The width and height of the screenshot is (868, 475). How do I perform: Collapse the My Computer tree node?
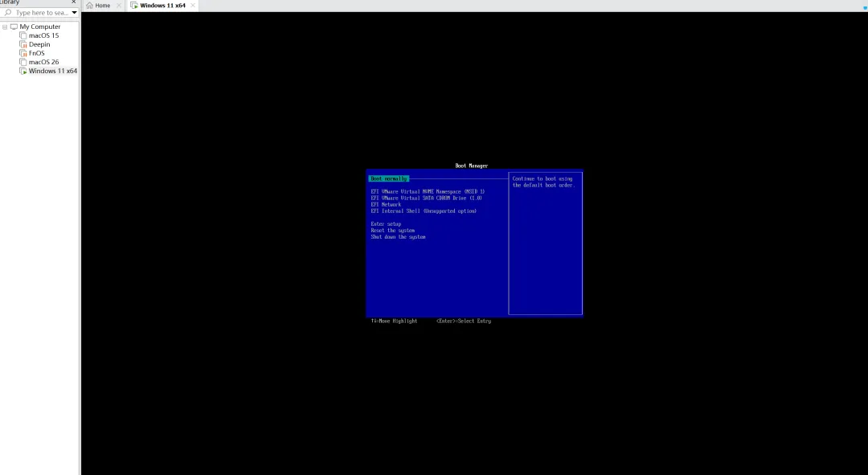[x=5, y=27]
